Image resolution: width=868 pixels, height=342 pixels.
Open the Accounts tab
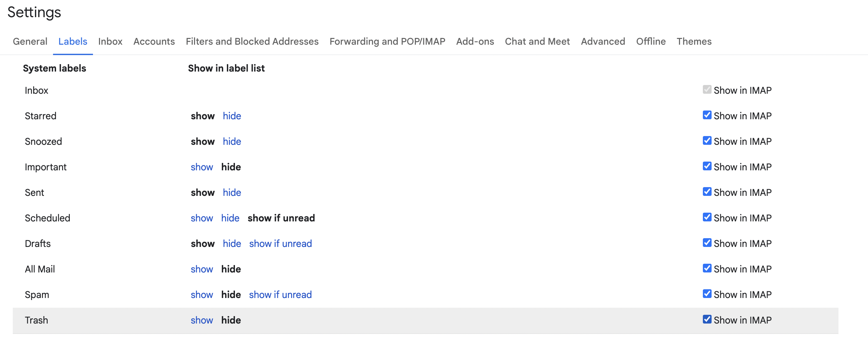click(154, 41)
